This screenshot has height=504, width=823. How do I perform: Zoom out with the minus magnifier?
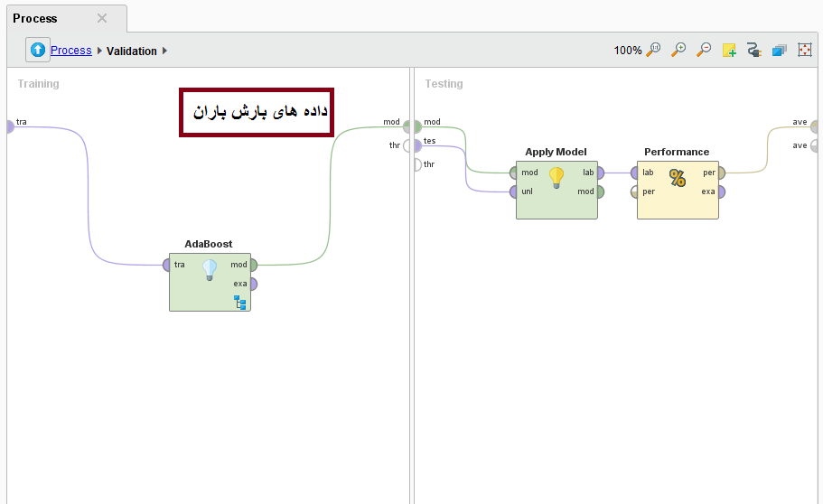704,51
